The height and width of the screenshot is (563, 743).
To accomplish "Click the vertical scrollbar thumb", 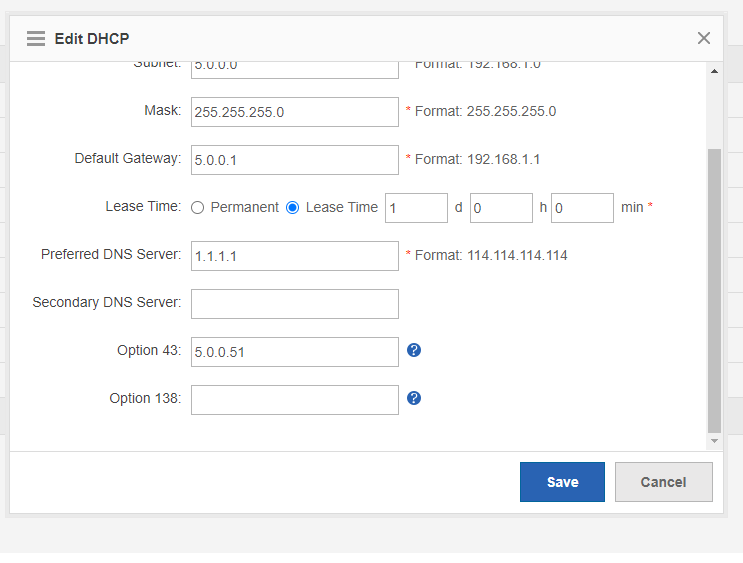I will [x=714, y=291].
